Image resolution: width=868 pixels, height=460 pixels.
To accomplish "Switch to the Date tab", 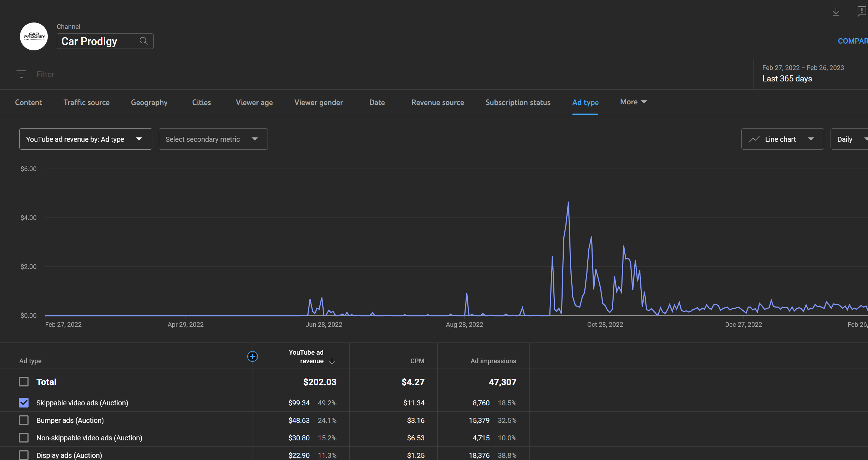I will click(x=377, y=102).
